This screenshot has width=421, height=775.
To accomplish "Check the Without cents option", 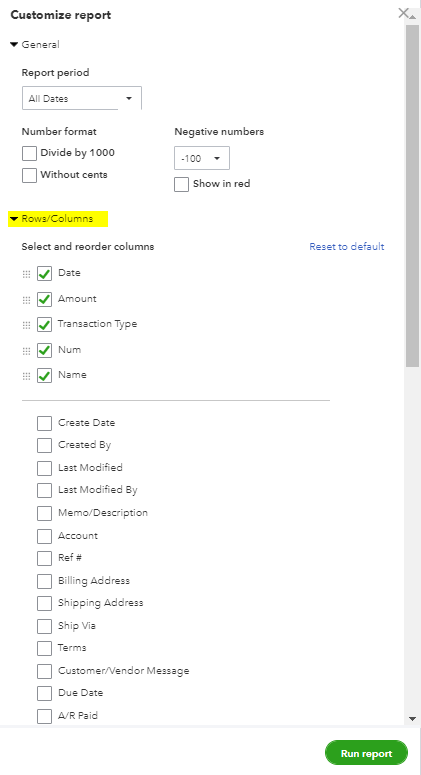I will [29, 175].
